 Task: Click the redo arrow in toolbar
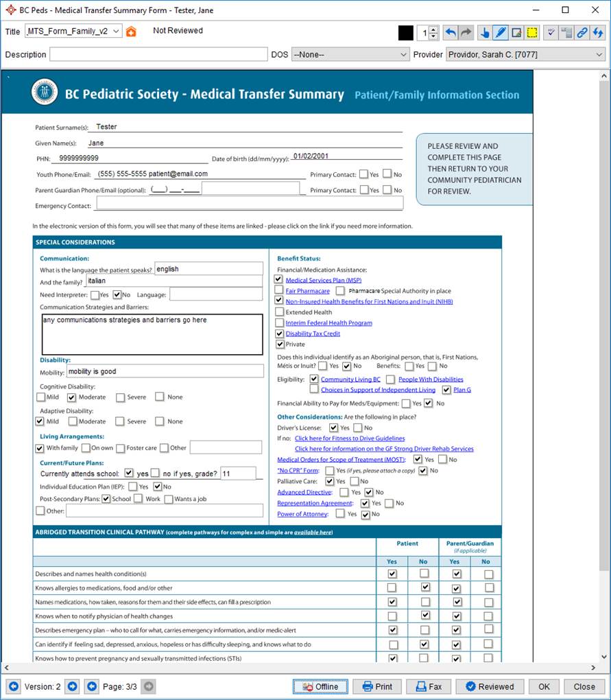(466, 32)
